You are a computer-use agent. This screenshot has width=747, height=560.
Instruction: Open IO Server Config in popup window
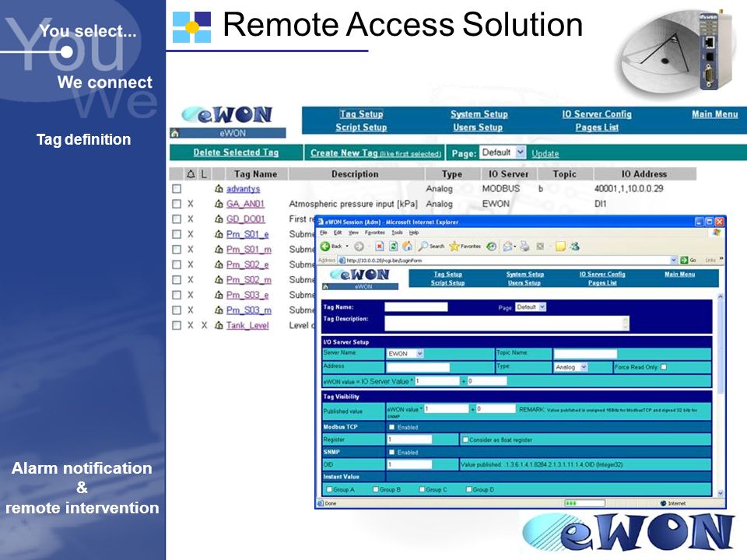[x=602, y=275]
